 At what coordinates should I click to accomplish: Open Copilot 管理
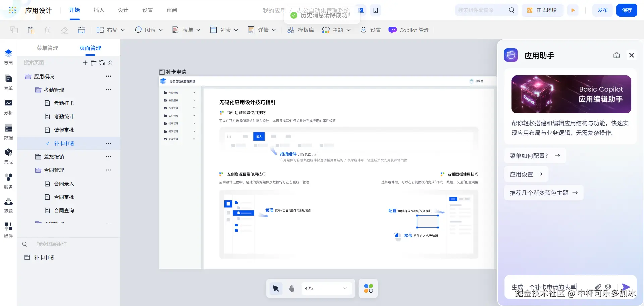pos(409,30)
